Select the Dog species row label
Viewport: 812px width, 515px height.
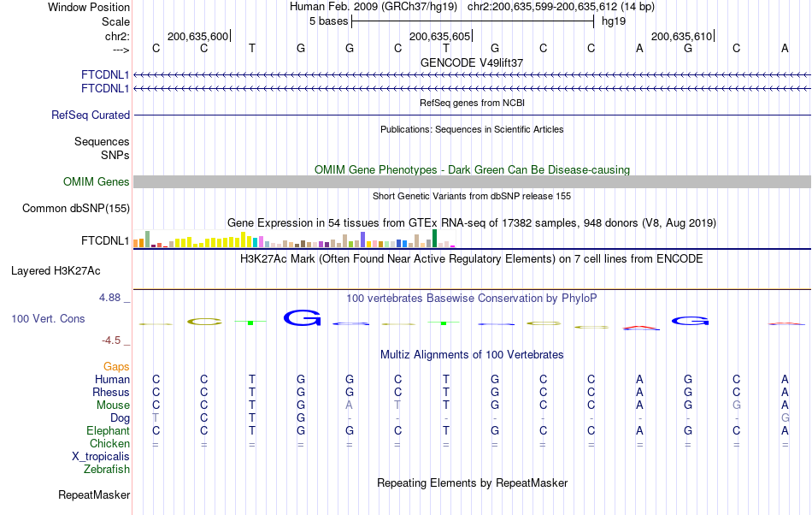pos(120,418)
